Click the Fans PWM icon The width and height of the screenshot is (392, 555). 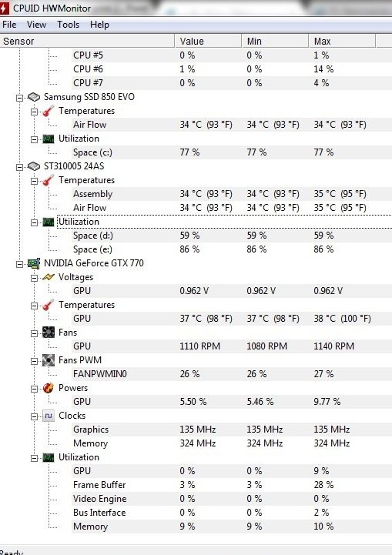pos(49,360)
